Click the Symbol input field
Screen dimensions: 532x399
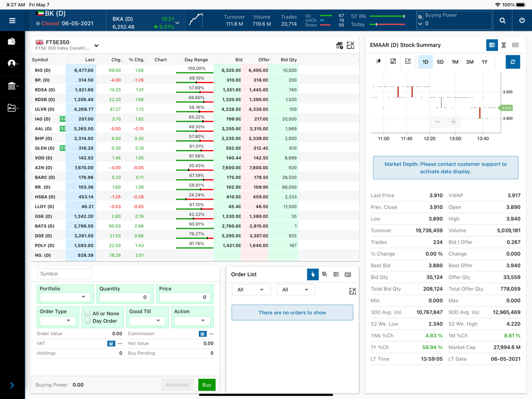click(x=64, y=274)
